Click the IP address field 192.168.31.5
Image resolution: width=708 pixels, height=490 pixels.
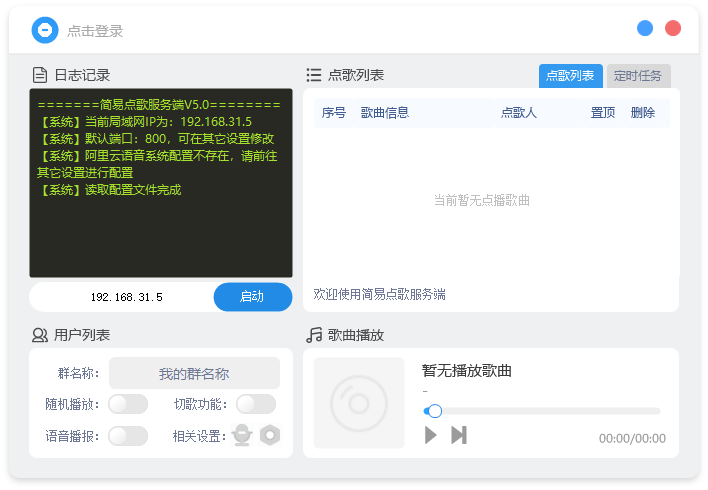pos(126,297)
